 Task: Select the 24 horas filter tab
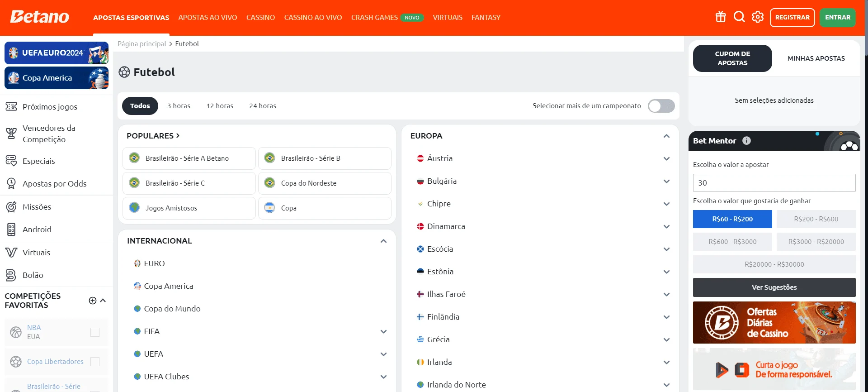pos(263,106)
